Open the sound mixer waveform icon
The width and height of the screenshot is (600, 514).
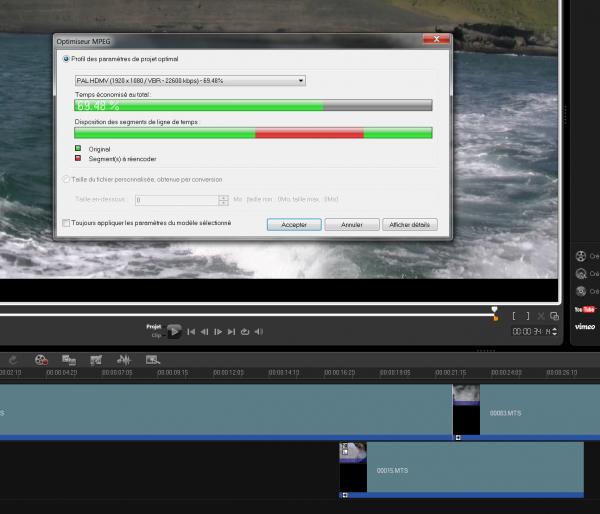(124, 360)
